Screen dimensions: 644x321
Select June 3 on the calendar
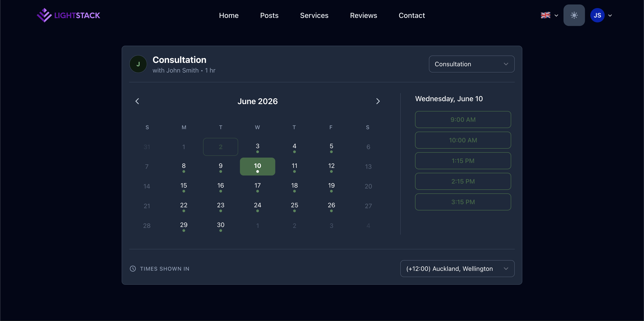[x=258, y=147]
